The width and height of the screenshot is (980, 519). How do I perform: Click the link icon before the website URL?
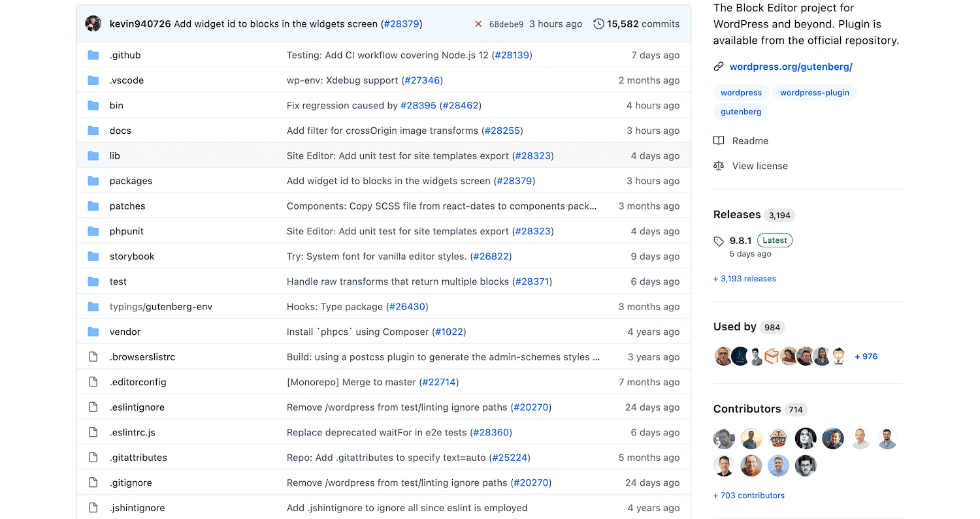point(718,66)
